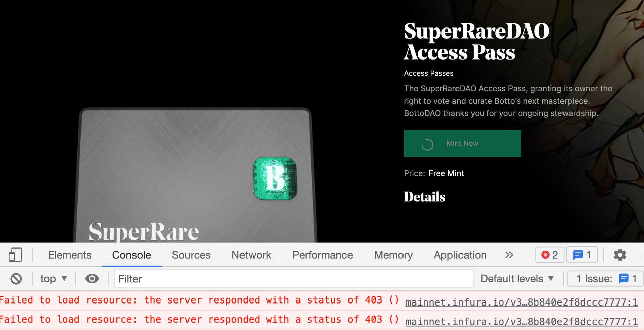Switch to the Memory tab
This screenshot has height=330, width=644.
point(393,255)
